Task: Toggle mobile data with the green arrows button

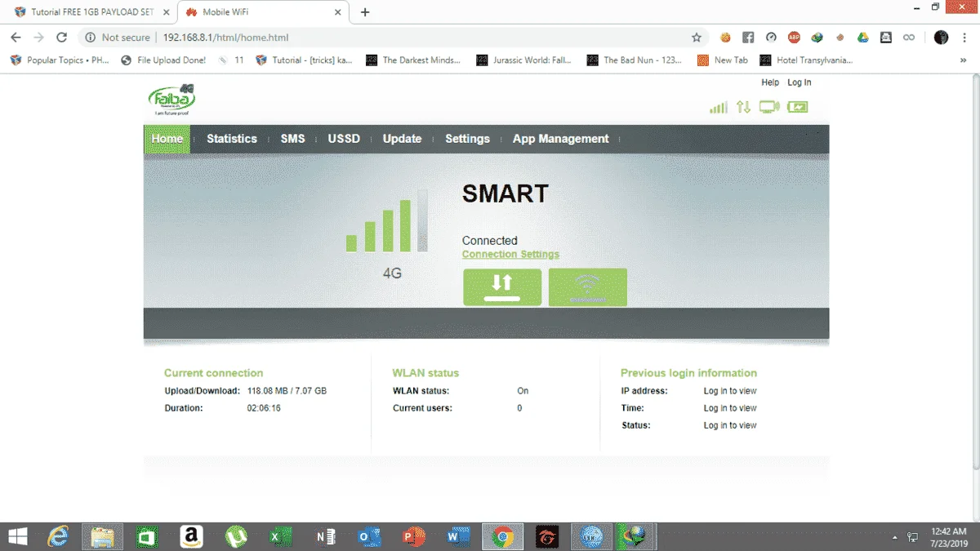Action: (502, 287)
